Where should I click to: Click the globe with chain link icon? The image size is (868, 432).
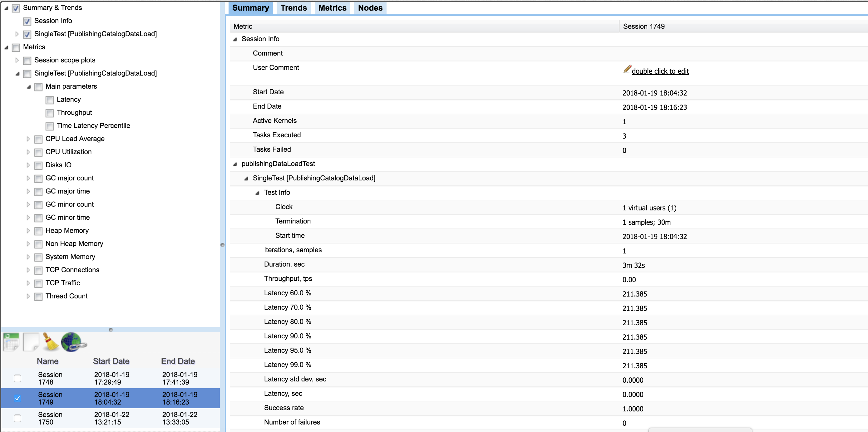pos(73,342)
